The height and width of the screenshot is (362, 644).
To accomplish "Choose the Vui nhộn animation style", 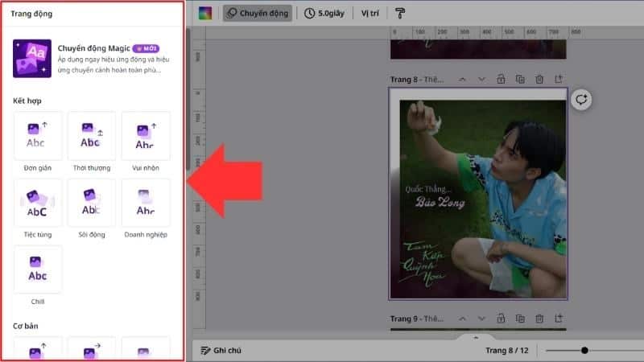I will tap(145, 135).
